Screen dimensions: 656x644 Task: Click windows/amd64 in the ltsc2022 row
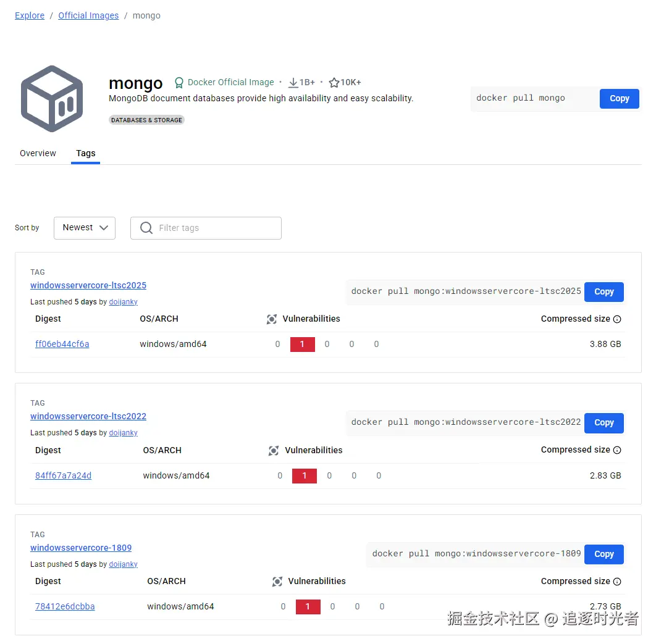176,475
